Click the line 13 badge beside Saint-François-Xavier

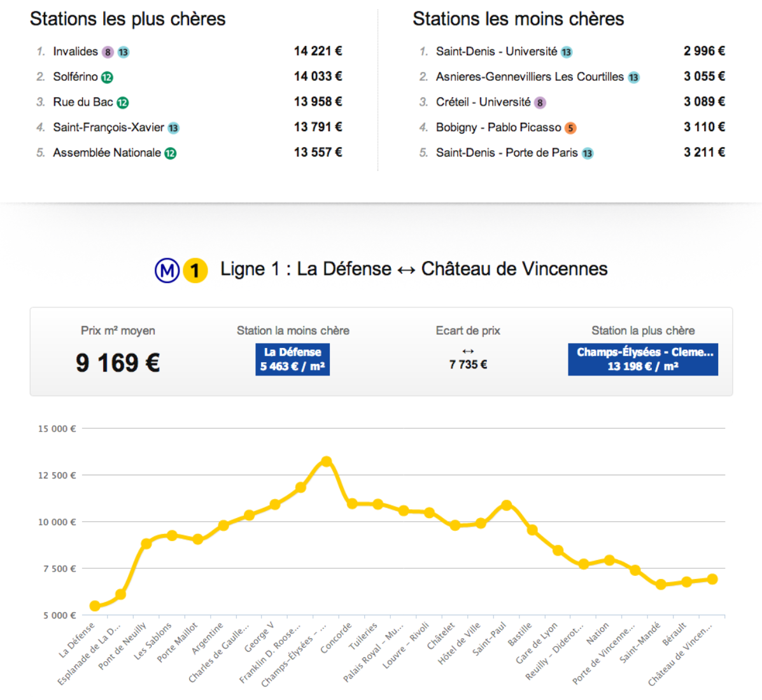coord(173,129)
